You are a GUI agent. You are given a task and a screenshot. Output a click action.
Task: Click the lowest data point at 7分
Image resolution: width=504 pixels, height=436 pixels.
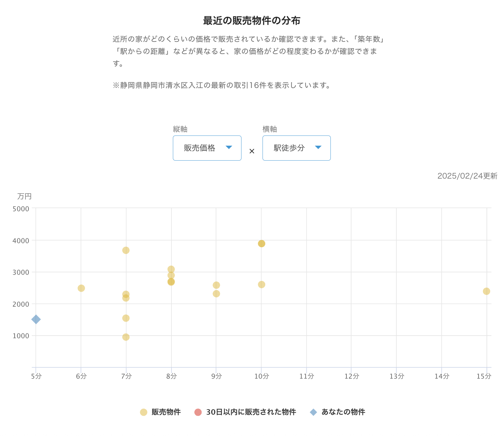126,337
